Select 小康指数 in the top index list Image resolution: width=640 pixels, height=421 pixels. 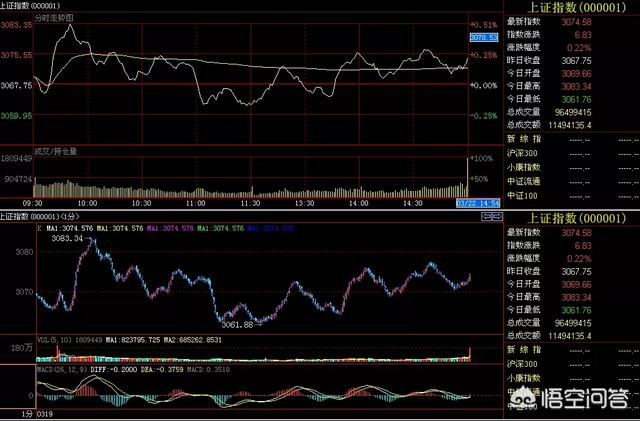523,167
